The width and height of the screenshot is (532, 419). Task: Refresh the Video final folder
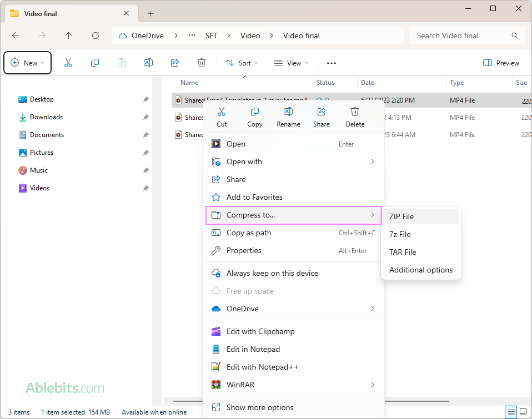click(96, 36)
